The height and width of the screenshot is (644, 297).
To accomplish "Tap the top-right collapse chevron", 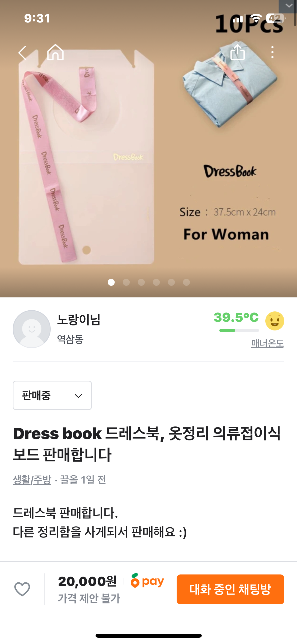I will click(x=289, y=6).
